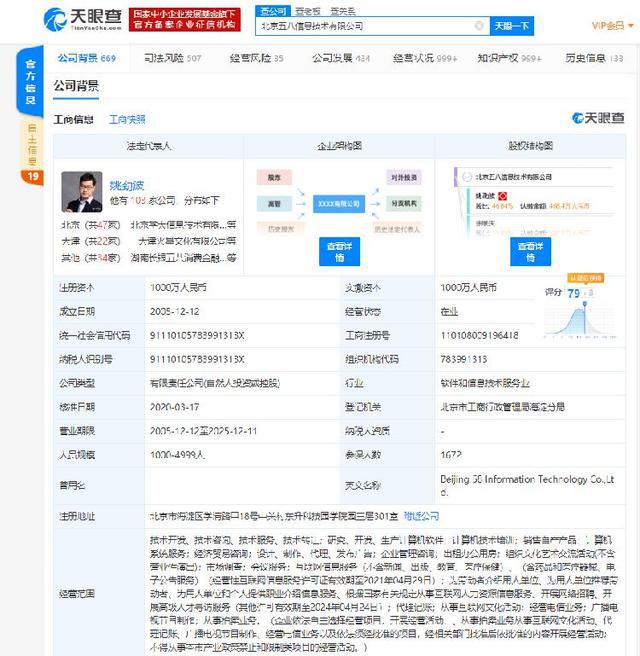Viewport: 640px width, 656px height.
Task: Click the score 79 value
Action: tap(573, 293)
